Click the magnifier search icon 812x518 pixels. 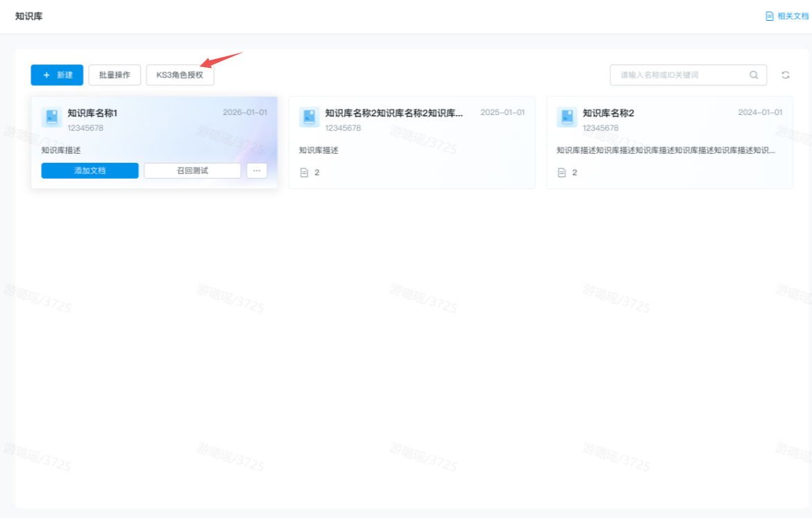754,75
